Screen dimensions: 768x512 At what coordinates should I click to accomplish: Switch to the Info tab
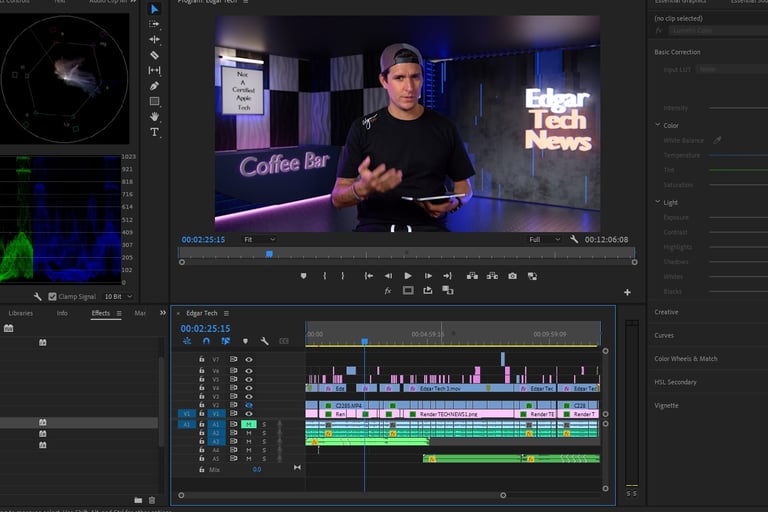coord(62,313)
